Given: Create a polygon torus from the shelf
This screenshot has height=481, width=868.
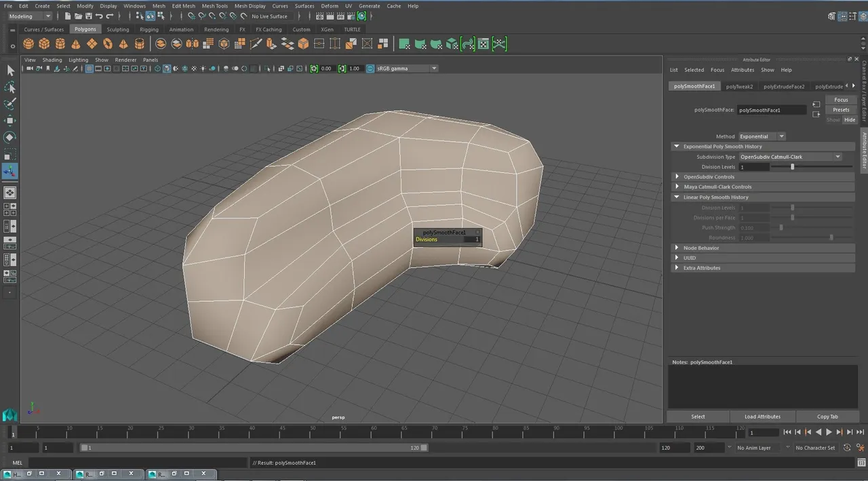Looking at the screenshot, I should (x=108, y=44).
